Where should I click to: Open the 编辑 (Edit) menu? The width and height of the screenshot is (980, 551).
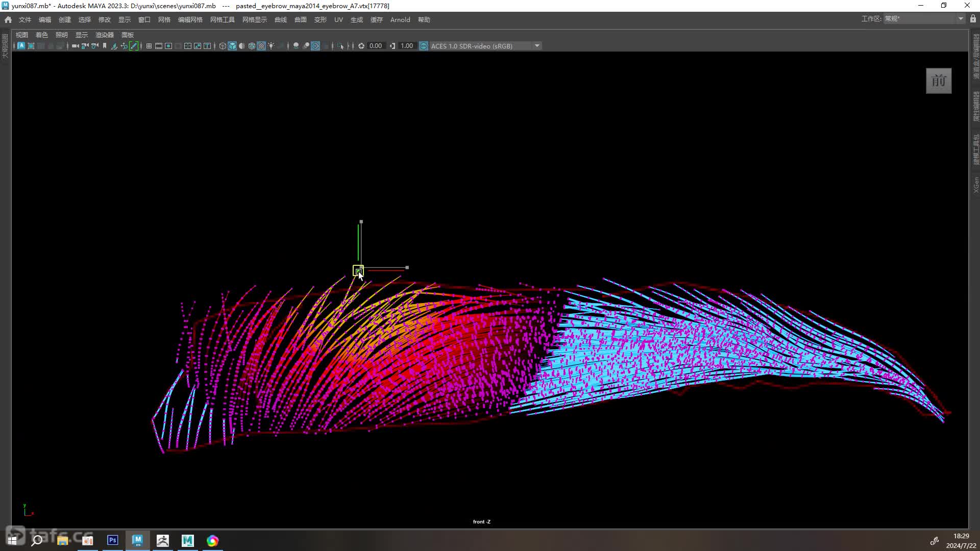click(45, 19)
